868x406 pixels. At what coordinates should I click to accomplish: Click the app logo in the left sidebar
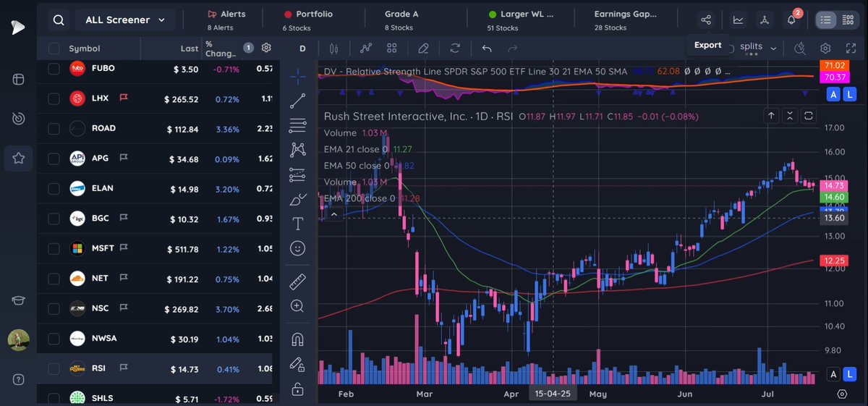point(18,27)
